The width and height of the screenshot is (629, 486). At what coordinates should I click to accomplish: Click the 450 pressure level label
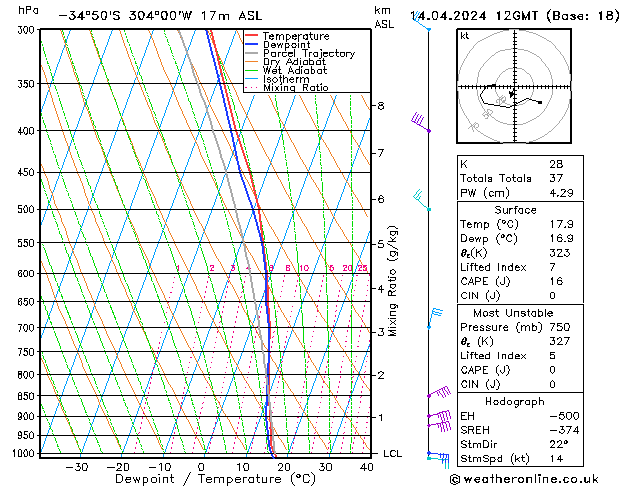[28, 172]
